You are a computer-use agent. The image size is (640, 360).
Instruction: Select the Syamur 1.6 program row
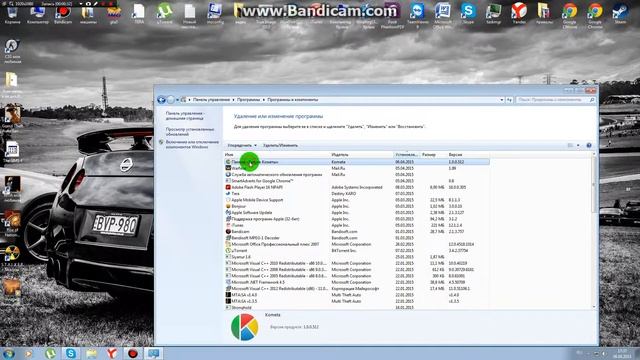[x=357, y=257]
